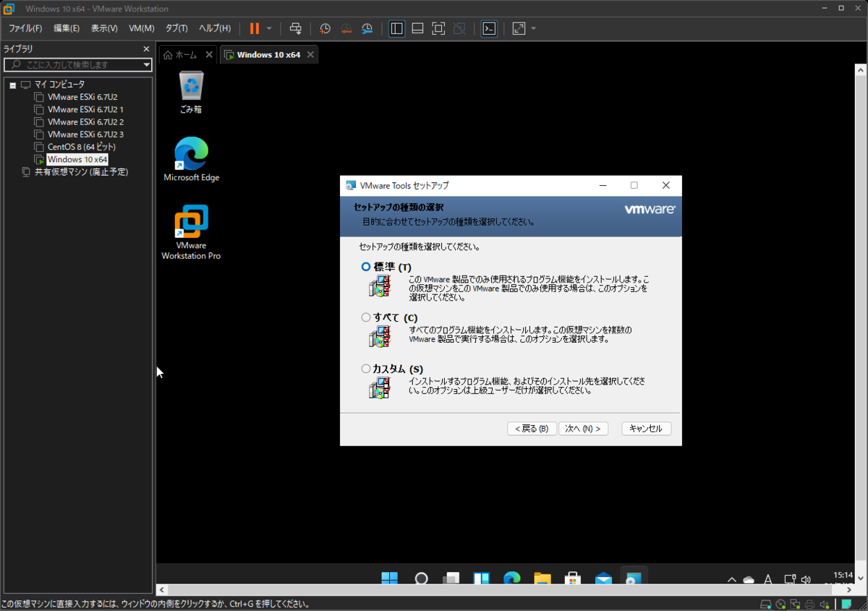Image resolution: width=868 pixels, height=611 pixels.
Task: Click the Pause/Suspend VM toolbar icon
Action: (x=254, y=28)
